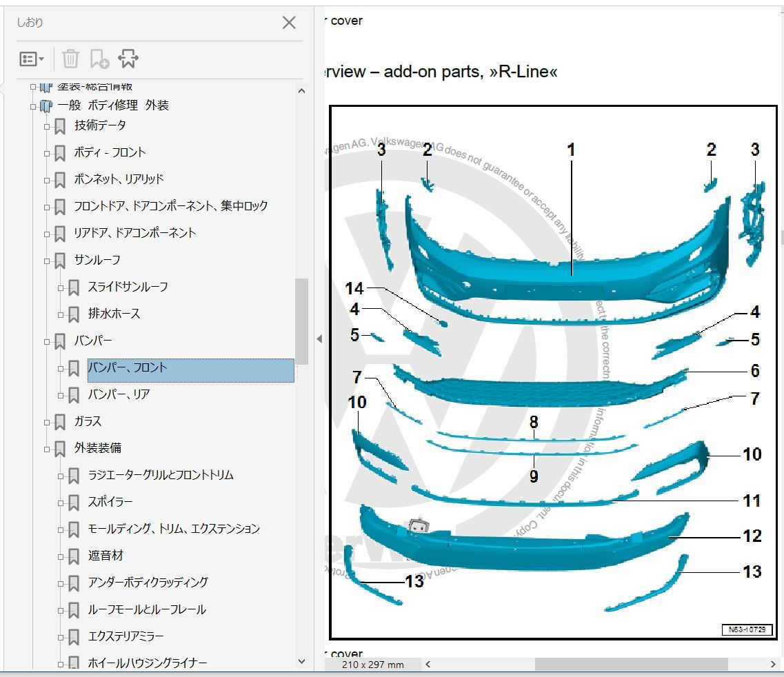Image resolution: width=784 pixels, height=677 pixels.
Task: Open the バンパー parent bookmark
Action: 93,341
